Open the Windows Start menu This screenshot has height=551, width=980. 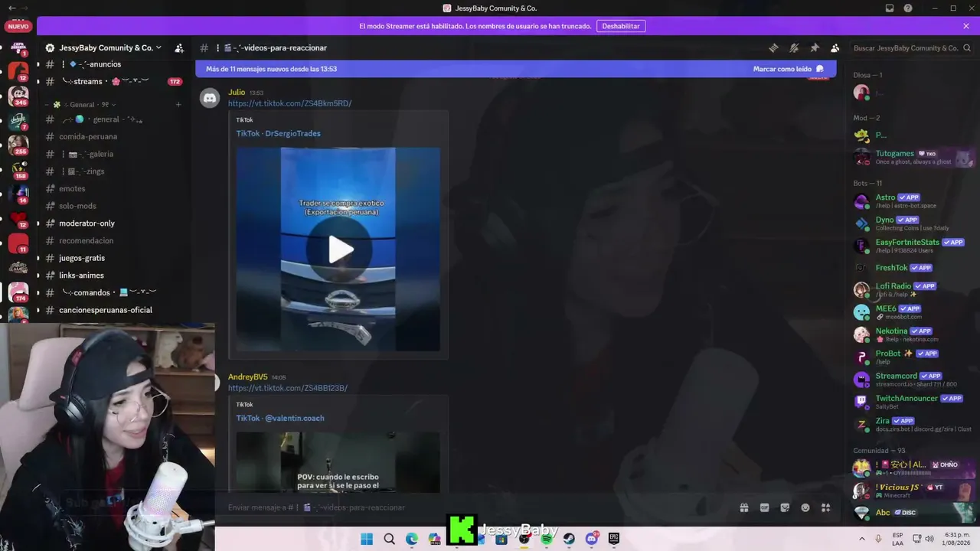tap(367, 539)
